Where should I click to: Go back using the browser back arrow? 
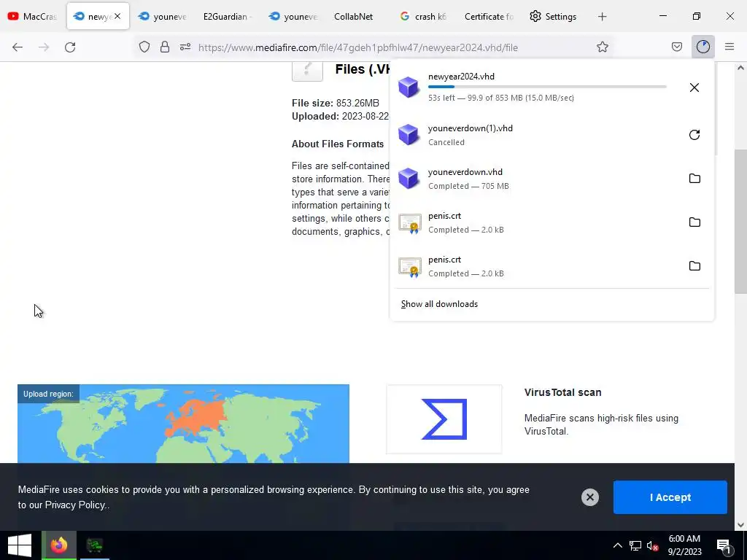pos(18,47)
